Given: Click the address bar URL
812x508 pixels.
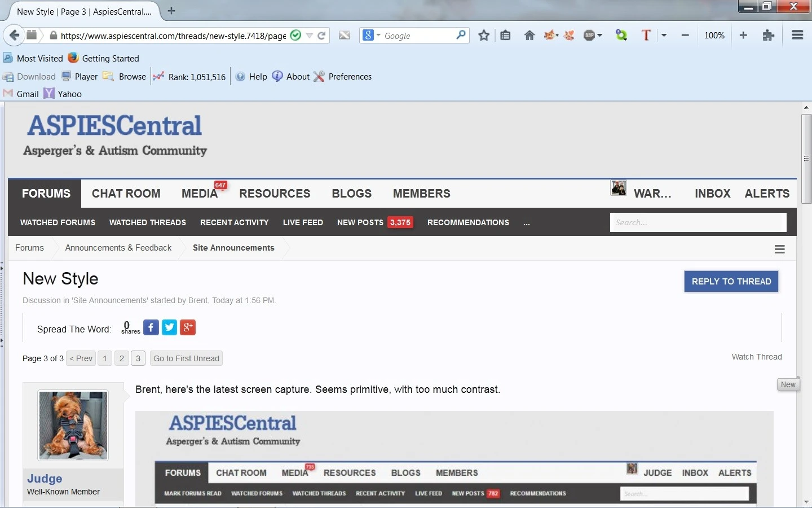Looking at the screenshot, I should (x=174, y=36).
